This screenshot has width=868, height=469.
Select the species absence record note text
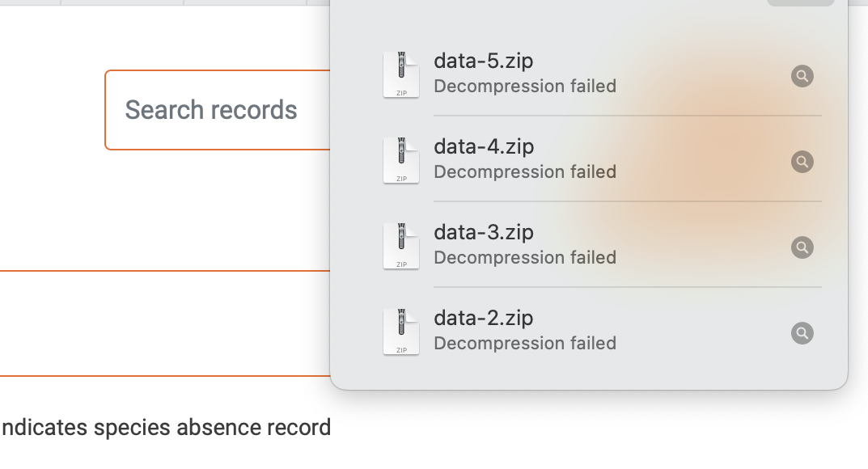165,427
